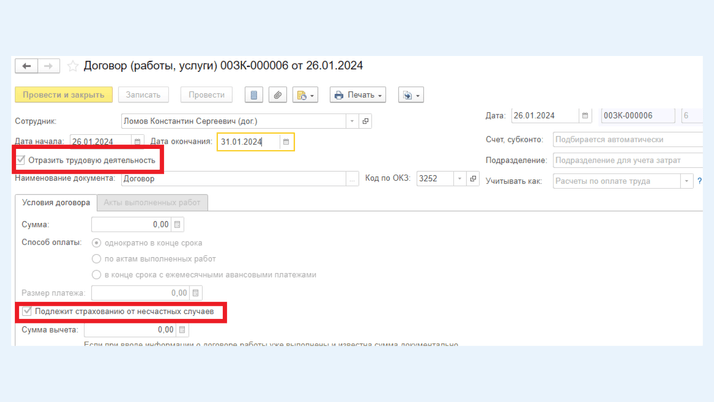Click the Сотрудник field with Ломов Константин
Image resolution: width=714 pixels, height=402 pixels.
coord(234,121)
